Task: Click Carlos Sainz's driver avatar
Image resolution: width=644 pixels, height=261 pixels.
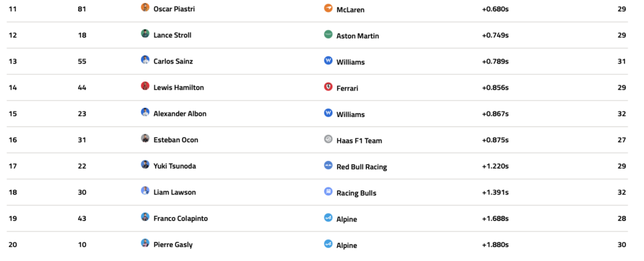Action: click(145, 60)
